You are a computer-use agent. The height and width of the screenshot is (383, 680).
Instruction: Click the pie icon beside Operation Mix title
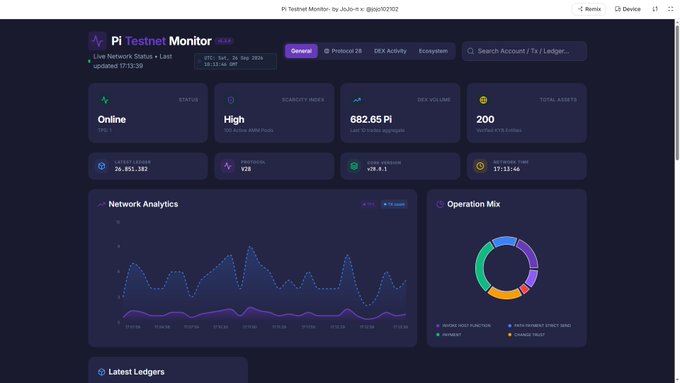point(440,204)
